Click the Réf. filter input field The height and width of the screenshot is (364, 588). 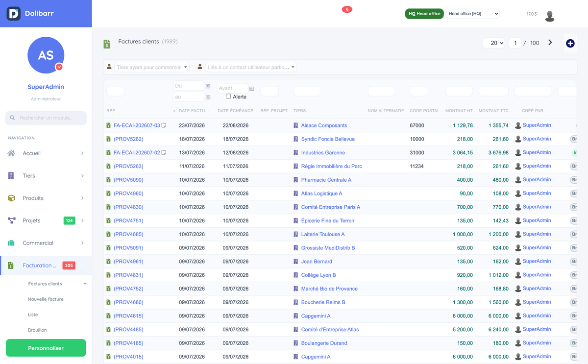(x=116, y=91)
